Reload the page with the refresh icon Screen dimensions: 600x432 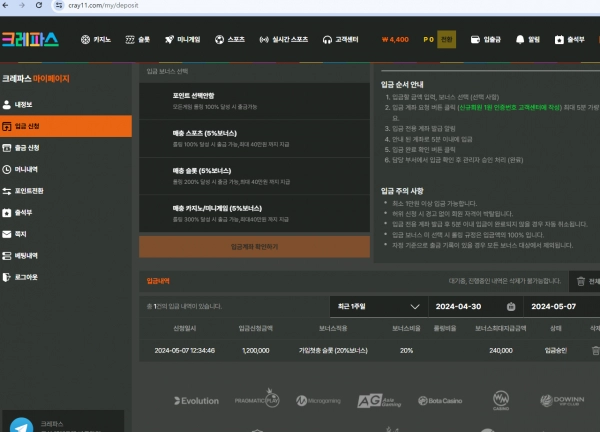(x=39, y=5)
